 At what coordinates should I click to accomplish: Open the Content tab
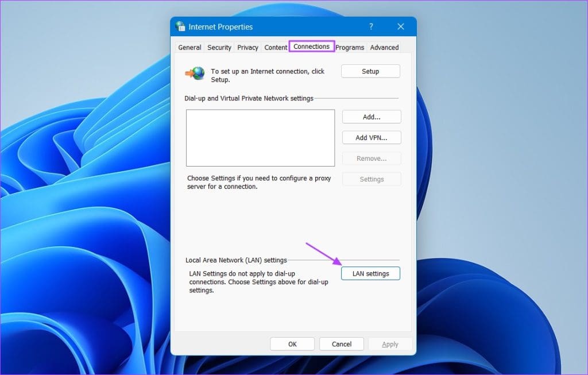275,47
